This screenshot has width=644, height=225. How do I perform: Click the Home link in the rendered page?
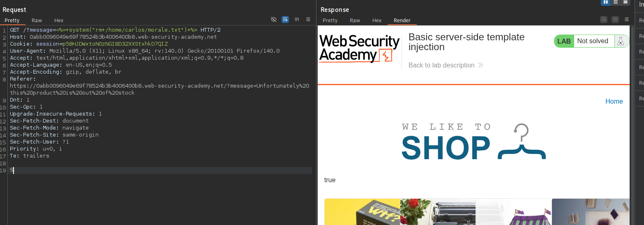coord(614,101)
